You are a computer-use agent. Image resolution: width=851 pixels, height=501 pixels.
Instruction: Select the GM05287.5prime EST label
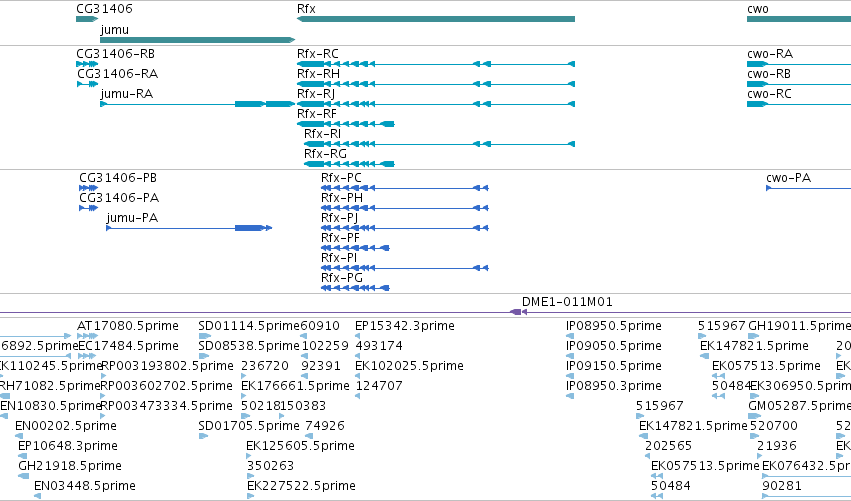coord(799,406)
